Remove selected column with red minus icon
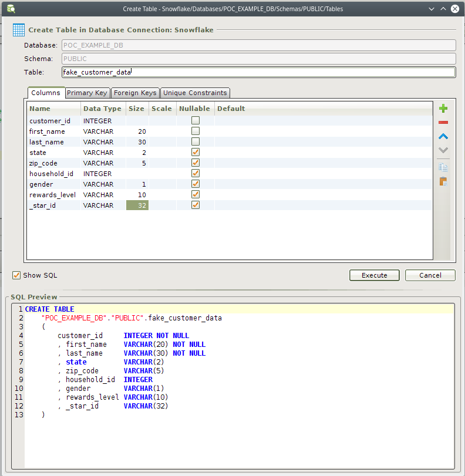Viewport: 465px width, 476px height. coord(443,122)
